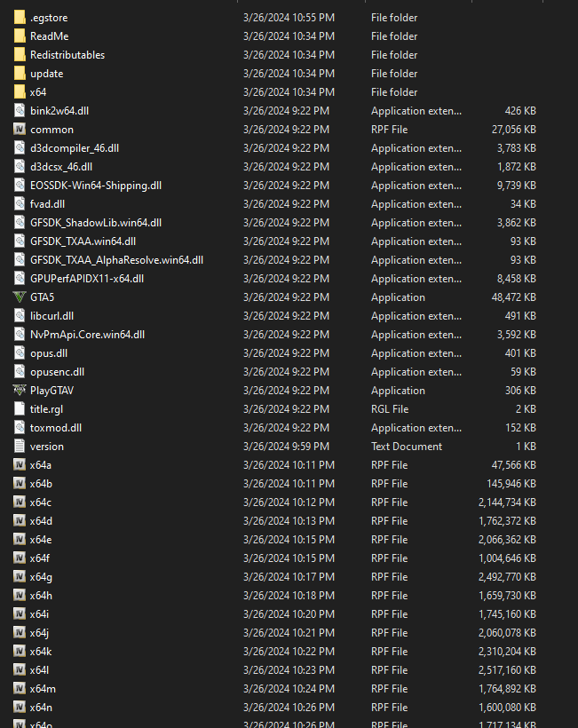Select the 3/26/2024 9:59 PM date
This screenshot has height=728, width=578.
[x=286, y=447]
